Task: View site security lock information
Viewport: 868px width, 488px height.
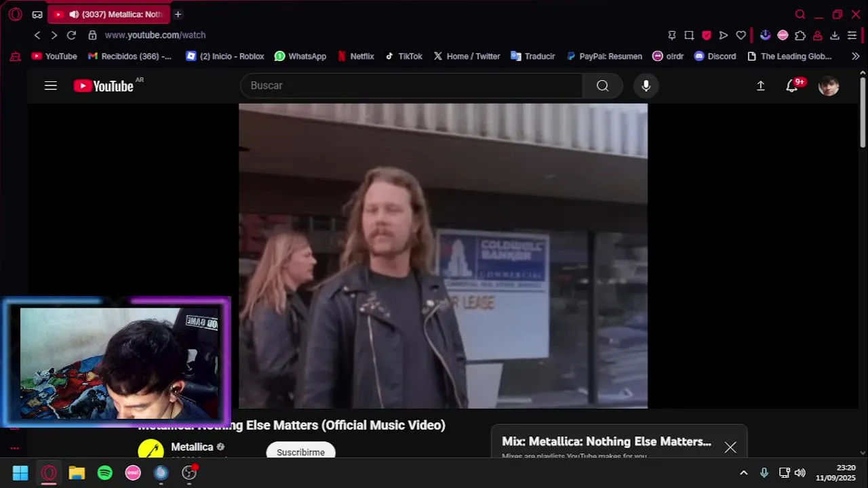Action: [x=92, y=35]
